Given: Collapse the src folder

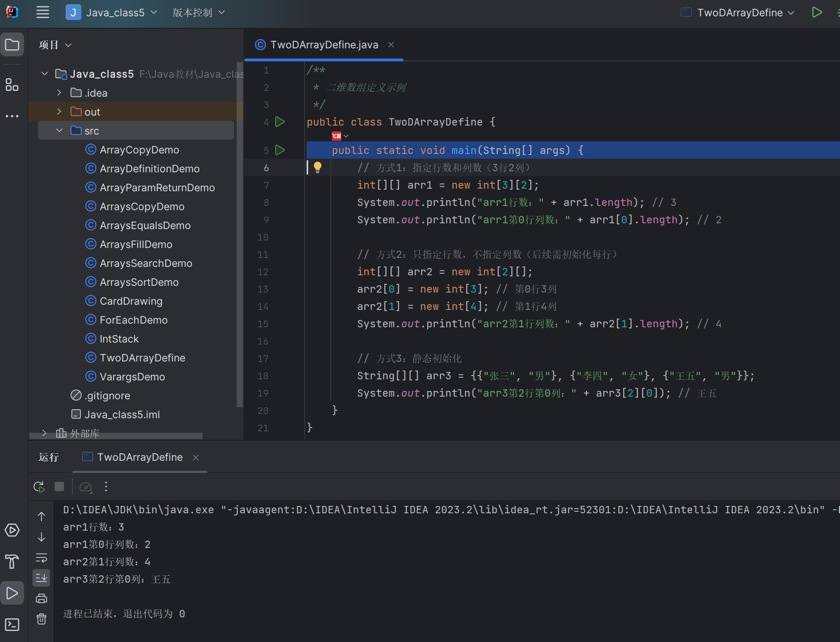Looking at the screenshot, I should (59, 131).
